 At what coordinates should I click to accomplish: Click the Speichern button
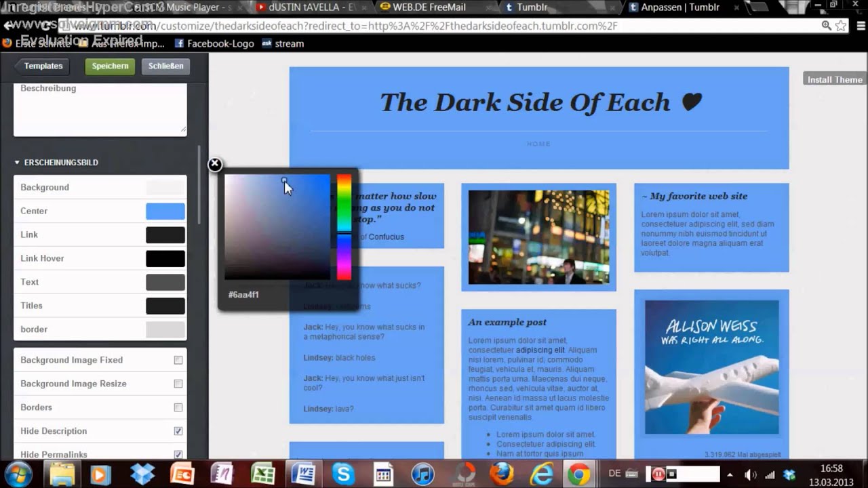(x=110, y=66)
